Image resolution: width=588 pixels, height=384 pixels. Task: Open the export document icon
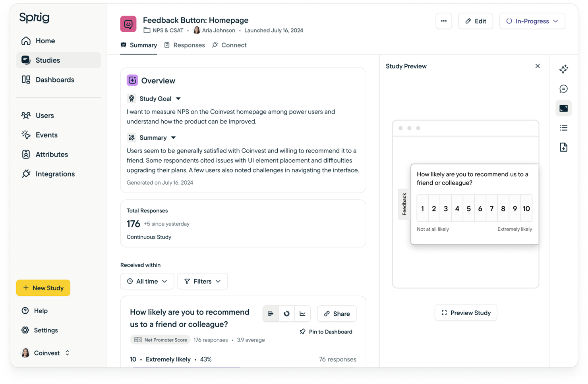coord(563,147)
